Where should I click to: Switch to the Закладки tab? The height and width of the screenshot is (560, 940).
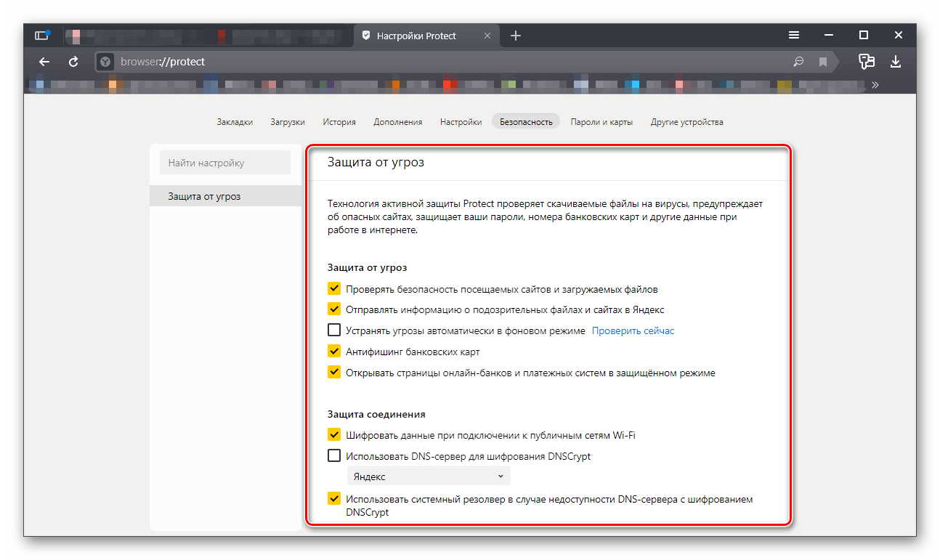coord(235,122)
